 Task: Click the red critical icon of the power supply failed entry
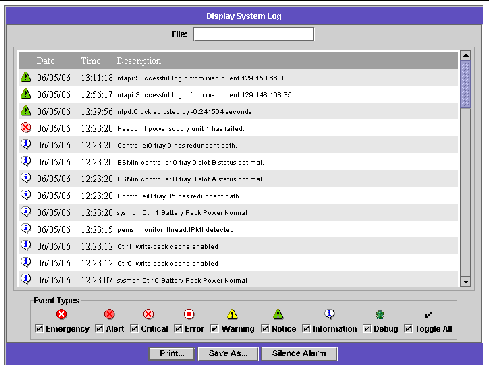click(26, 128)
